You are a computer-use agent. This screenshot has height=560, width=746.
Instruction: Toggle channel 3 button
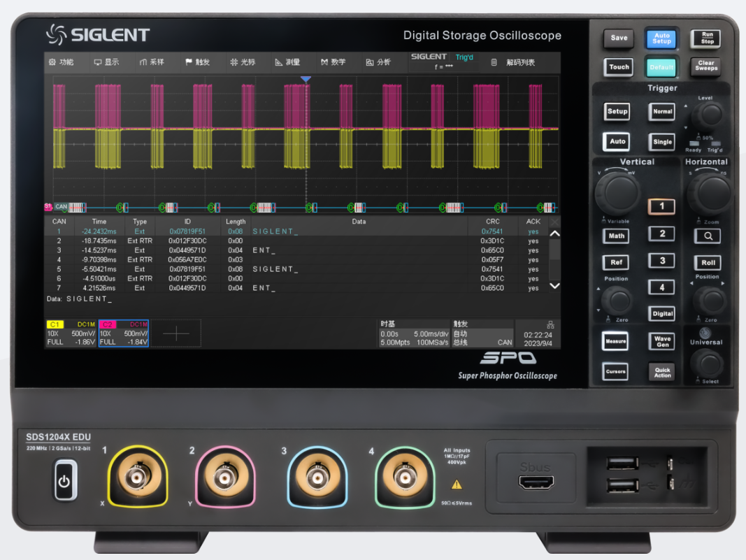click(x=662, y=261)
